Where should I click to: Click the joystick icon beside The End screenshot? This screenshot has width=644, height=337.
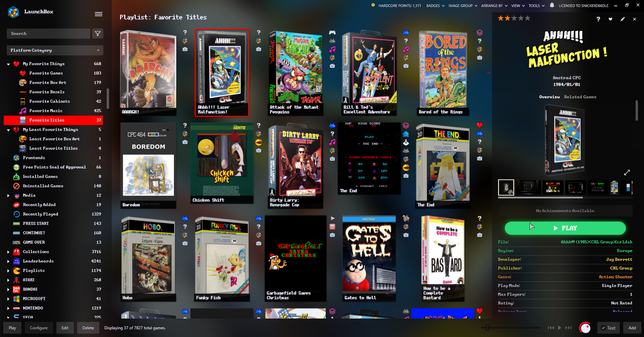pyautogui.click(x=406, y=142)
